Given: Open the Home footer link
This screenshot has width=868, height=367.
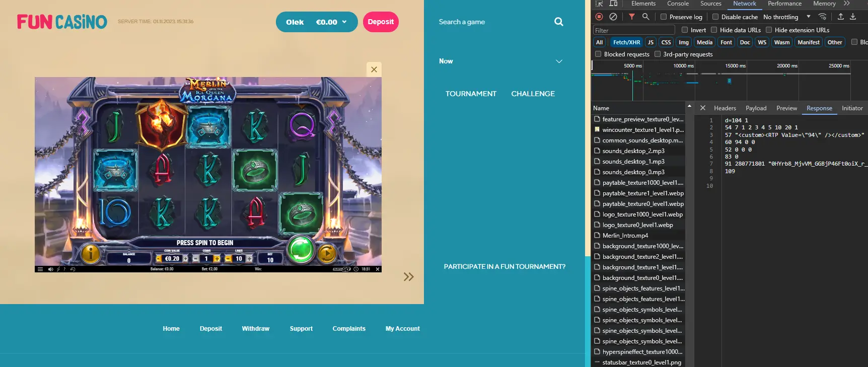Looking at the screenshot, I should coord(171,329).
